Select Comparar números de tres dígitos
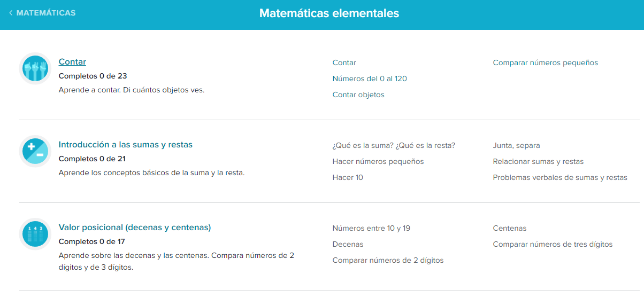Image resolution: width=644 pixels, height=298 pixels. coord(553,245)
